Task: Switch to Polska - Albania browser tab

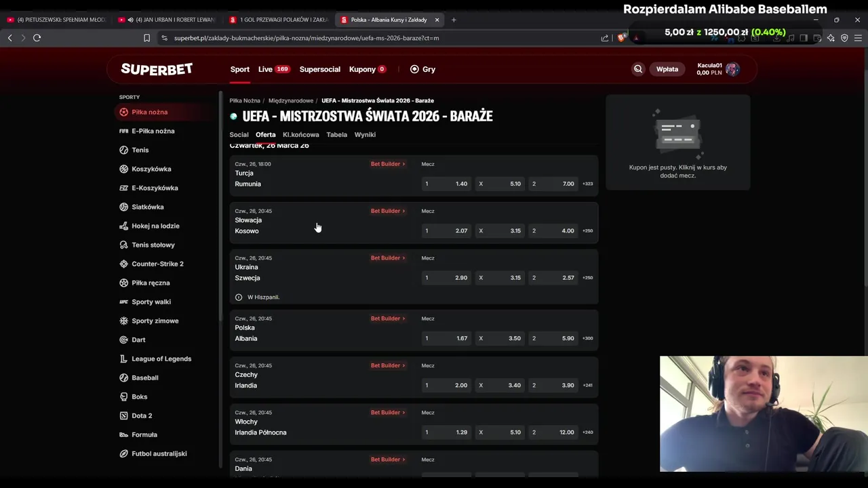Action: coord(389,20)
